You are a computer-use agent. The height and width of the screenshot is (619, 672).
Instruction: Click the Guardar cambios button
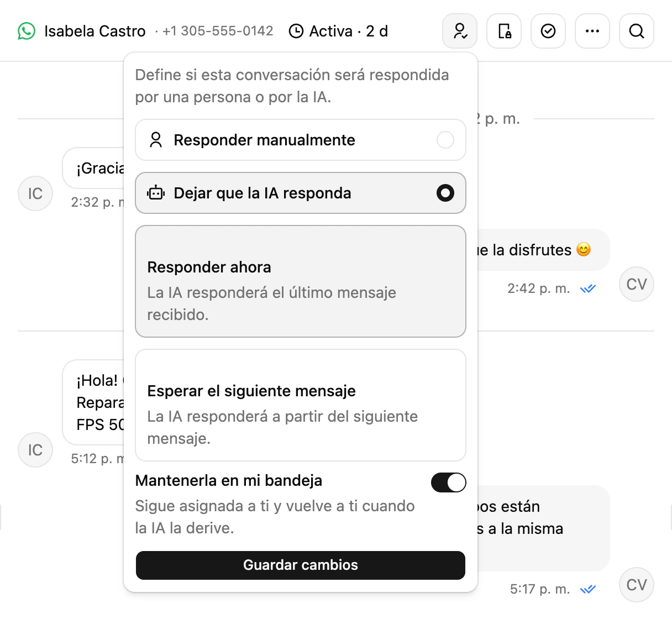301,565
